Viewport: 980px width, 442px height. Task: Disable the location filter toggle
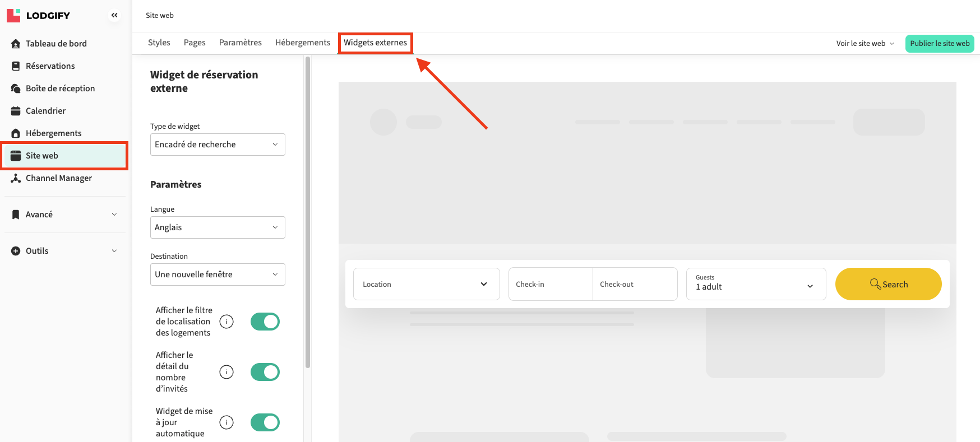(x=265, y=322)
